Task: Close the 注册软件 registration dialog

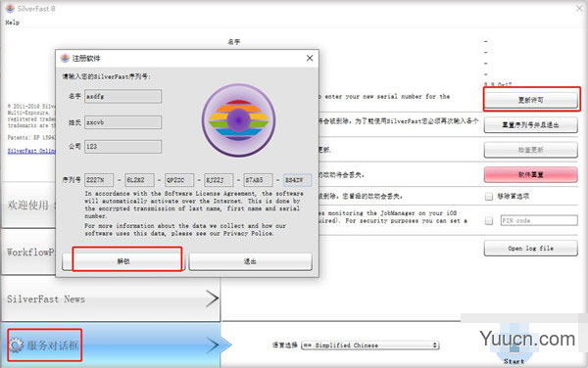Action: click(x=310, y=58)
